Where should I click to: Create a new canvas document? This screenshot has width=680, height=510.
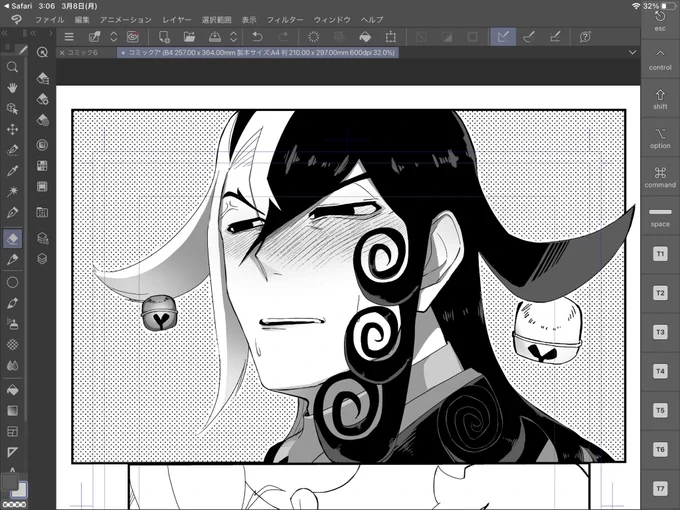(164, 37)
